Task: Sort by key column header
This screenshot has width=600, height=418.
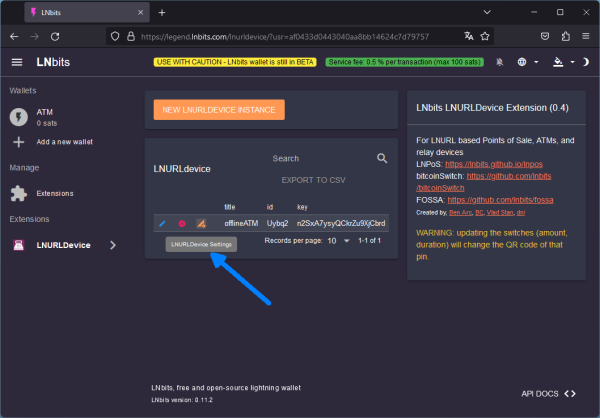Action: (x=302, y=207)
